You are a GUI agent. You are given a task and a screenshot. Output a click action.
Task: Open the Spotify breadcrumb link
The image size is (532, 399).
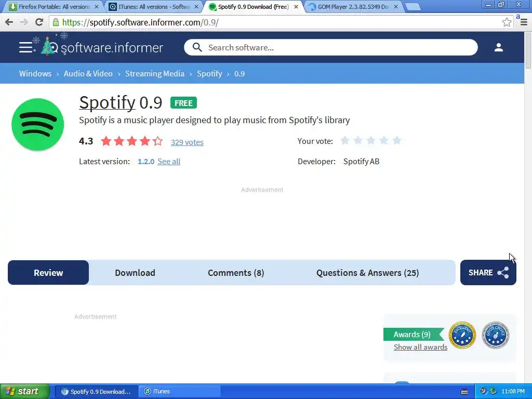coord(209,74)
